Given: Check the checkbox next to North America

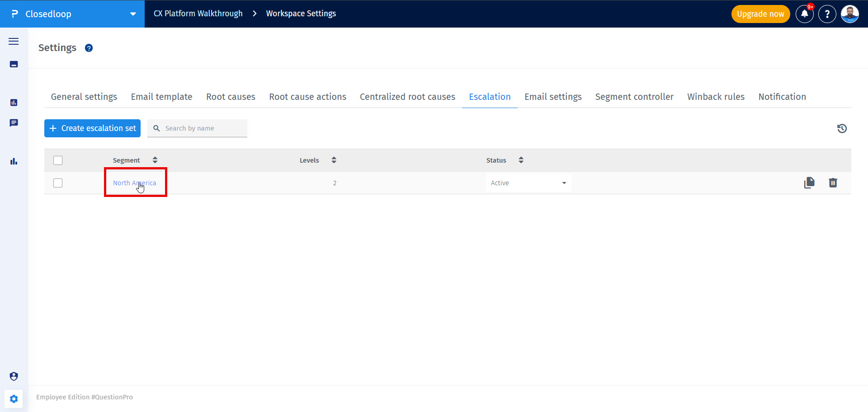Looking at the screenshot, I should [58, 183].
